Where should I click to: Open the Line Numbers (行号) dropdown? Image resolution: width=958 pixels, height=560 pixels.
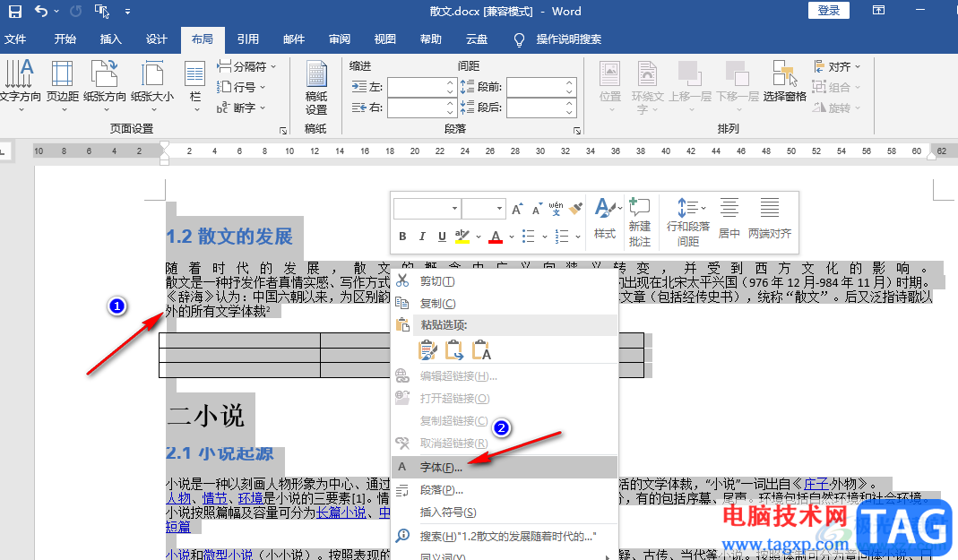(x=242, y=87)
